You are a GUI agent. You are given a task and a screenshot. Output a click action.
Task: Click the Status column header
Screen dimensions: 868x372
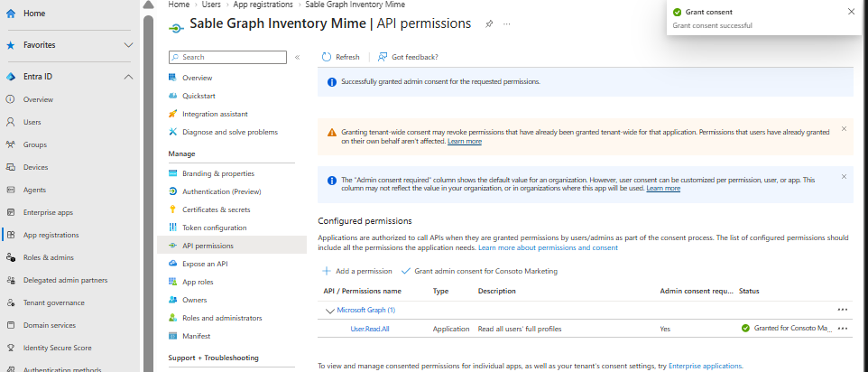(x=749, y=291)
